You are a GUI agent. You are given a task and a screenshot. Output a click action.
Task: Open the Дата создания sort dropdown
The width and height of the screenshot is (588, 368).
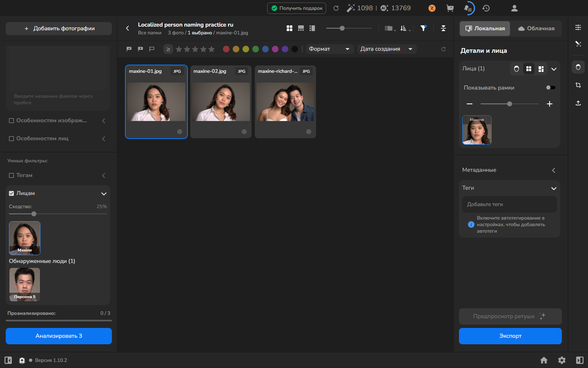387,49
